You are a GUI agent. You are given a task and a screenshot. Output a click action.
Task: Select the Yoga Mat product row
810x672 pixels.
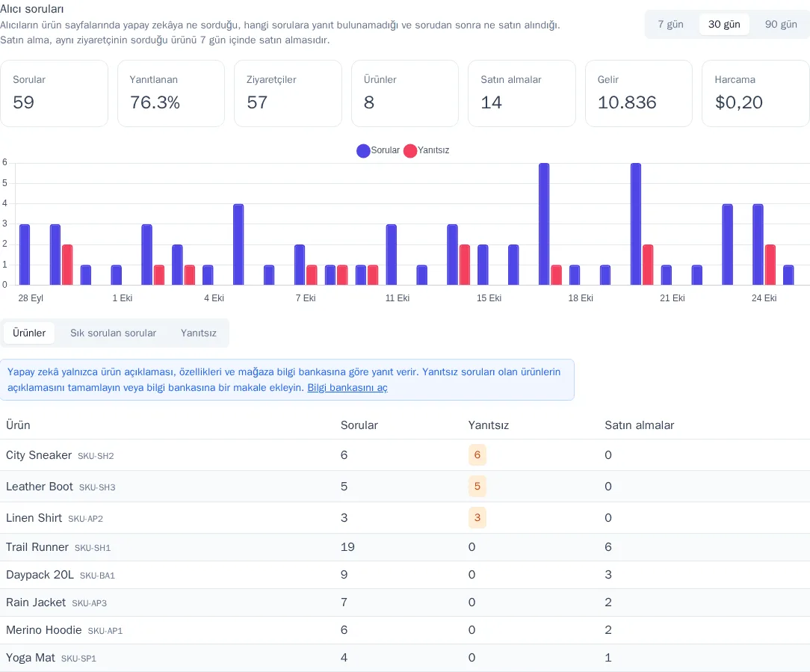tap(405, 658)
